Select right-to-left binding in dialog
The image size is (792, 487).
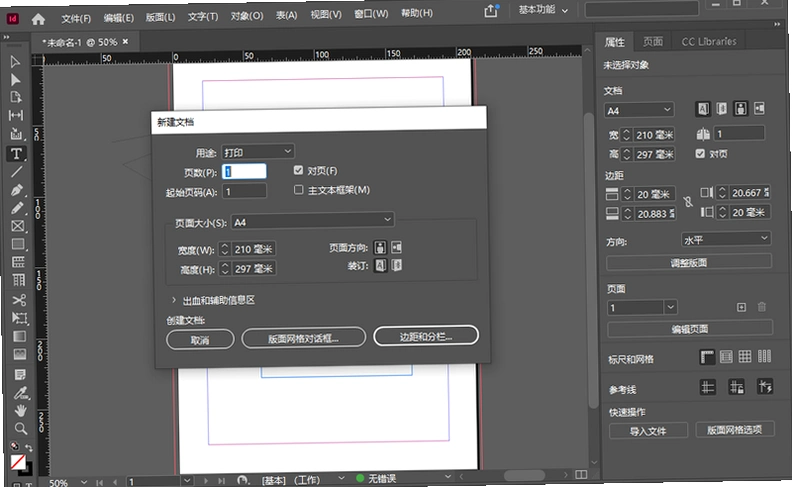397,265
